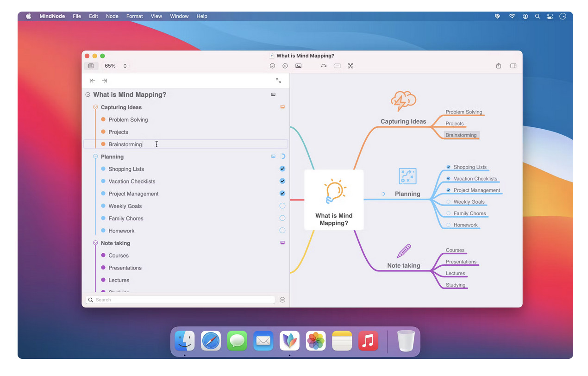
Task: Show the inspector sidebar panel
Action: point(513,66)
